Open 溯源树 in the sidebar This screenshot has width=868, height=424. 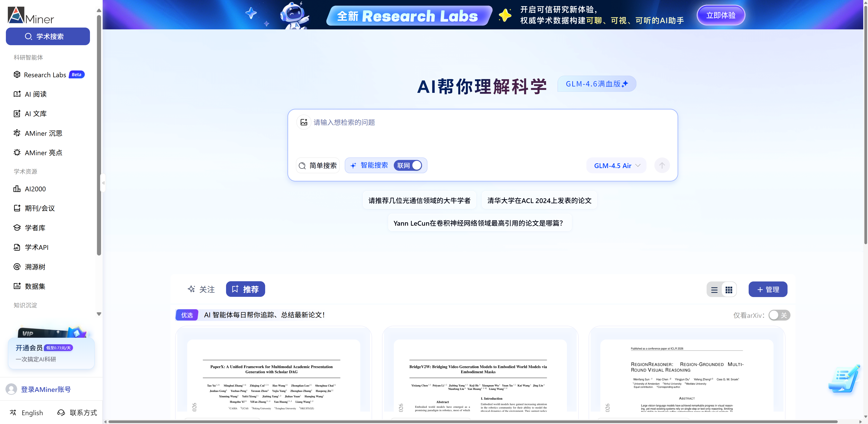pos(35,267)
